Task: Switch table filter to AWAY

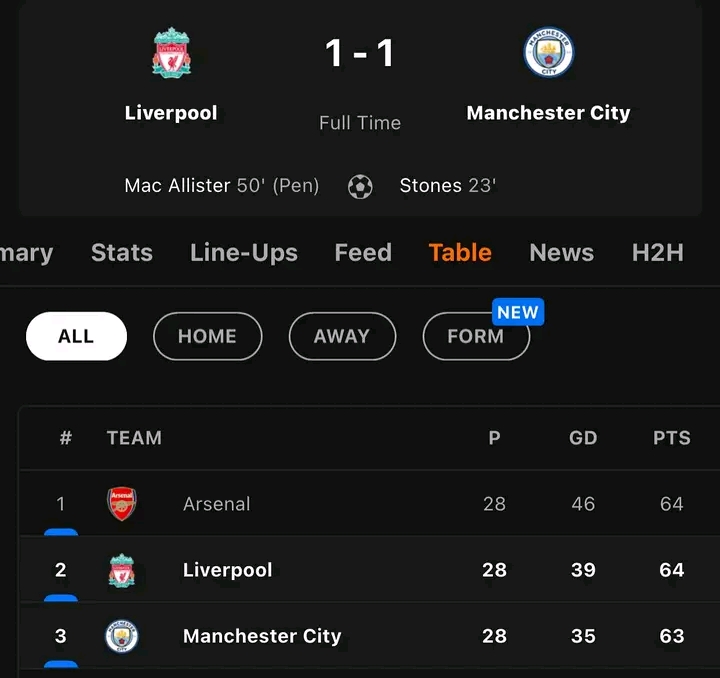Action: click(342, 336)
